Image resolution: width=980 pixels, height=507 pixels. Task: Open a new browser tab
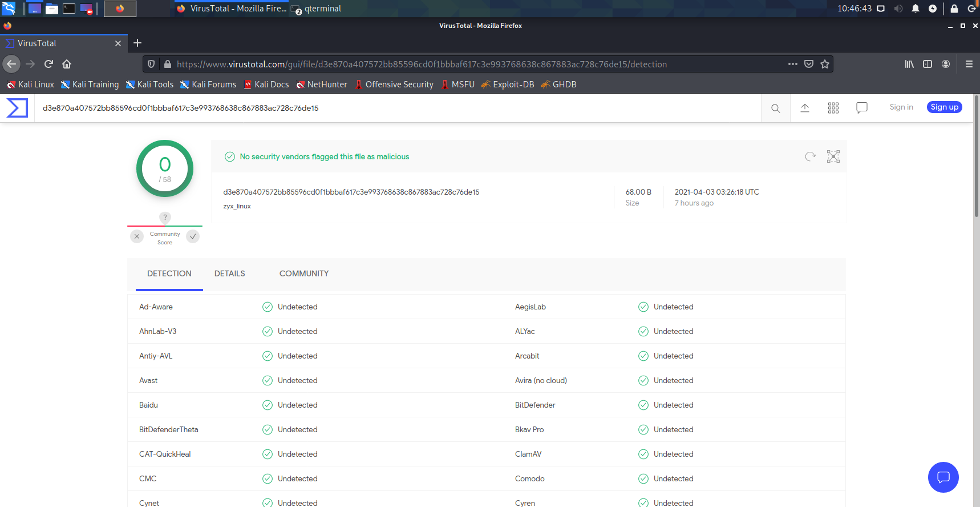click(137, 43)
